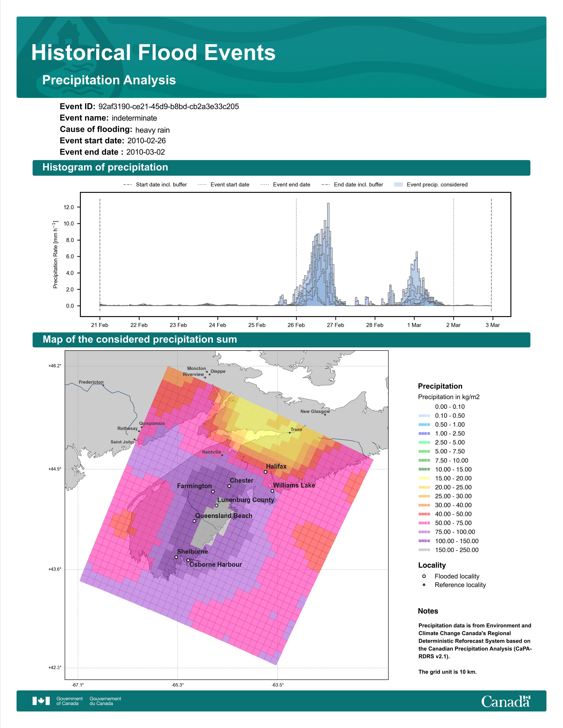Click the Histogram of precipitation section header

coord(281,167)
